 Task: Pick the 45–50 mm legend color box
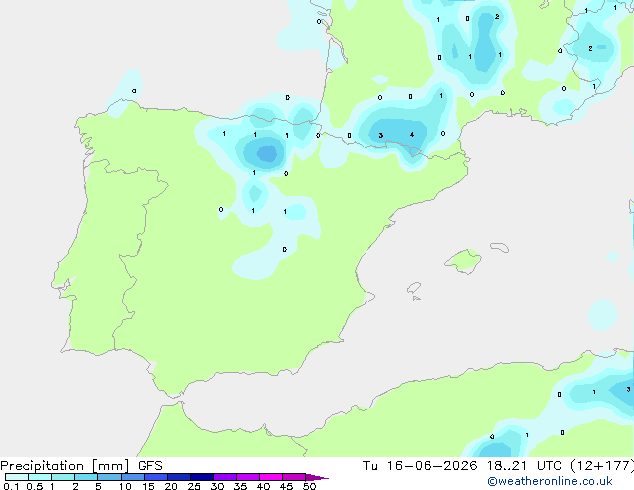pos(294,477)
